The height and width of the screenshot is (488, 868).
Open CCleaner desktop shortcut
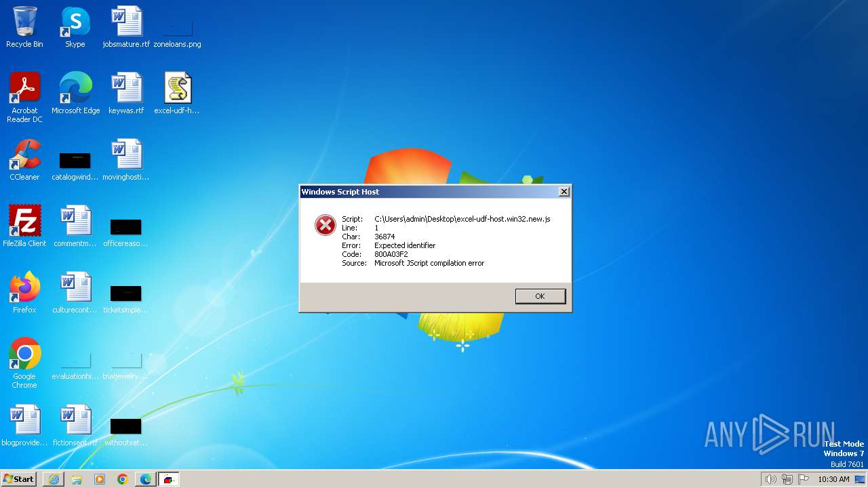pos(24,160)
